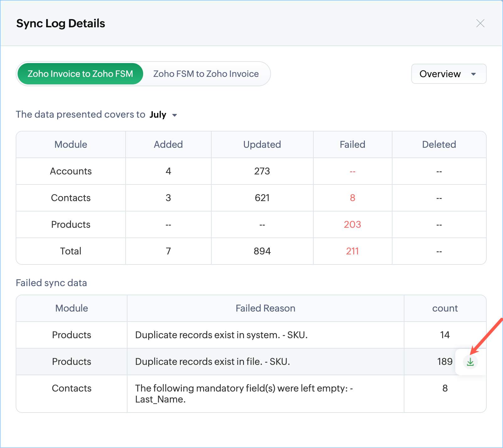Select the Duplicate records exist in system row
This screenshot has height=448, width=503.
[x=221, y=335]
